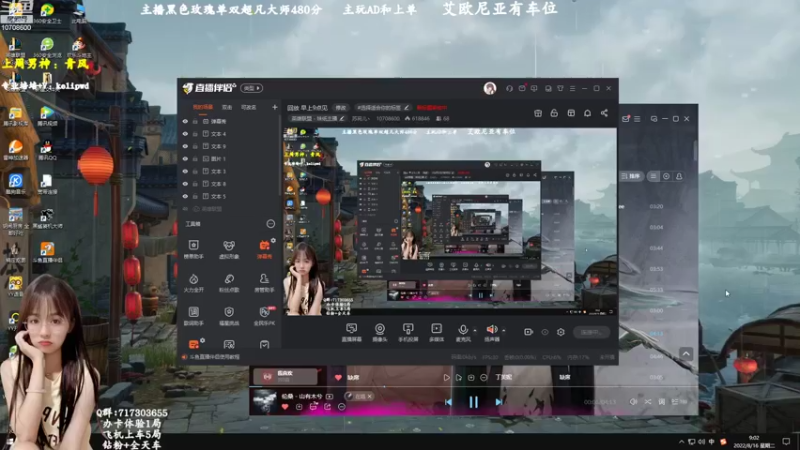This screenshot has width=800, height=450.
Task: Hide the 文本 9 layer
Action: [x=185, y=146]
